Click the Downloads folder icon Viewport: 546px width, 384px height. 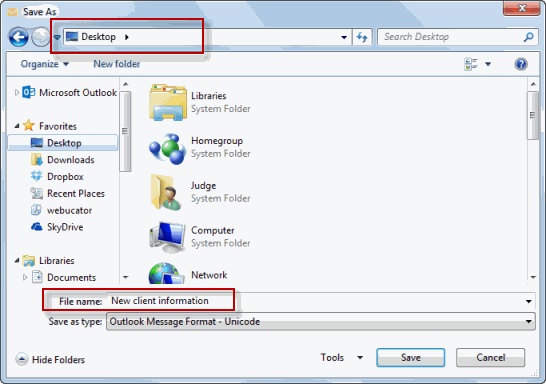(x=36, y=160)
